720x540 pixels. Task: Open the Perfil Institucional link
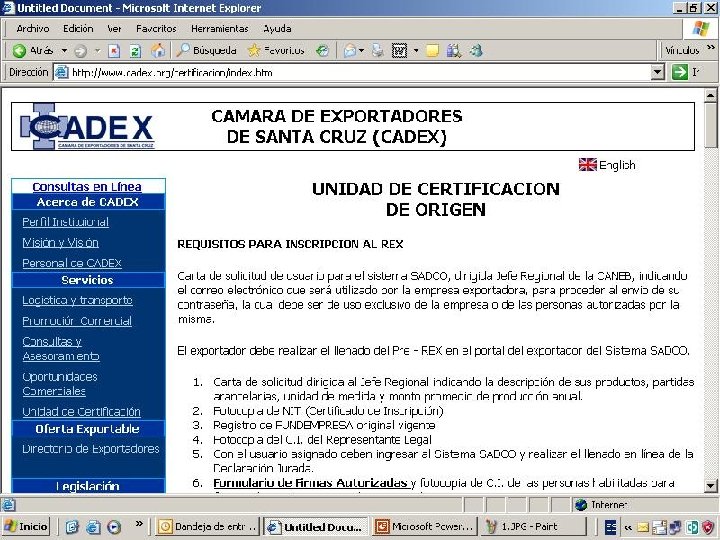(x=66, y=222)
